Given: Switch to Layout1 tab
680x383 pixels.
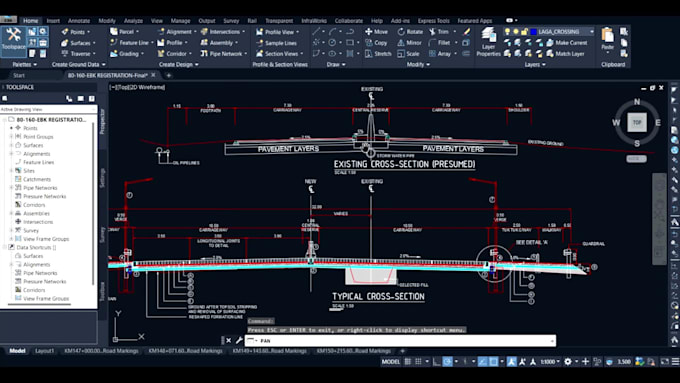Looking at the screenshot, I should [44, 351].
